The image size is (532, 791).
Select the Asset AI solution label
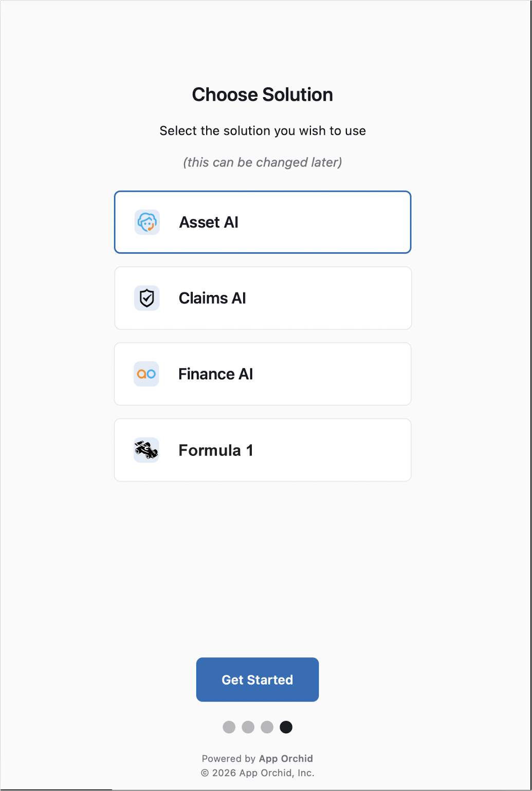coord(209,223)
